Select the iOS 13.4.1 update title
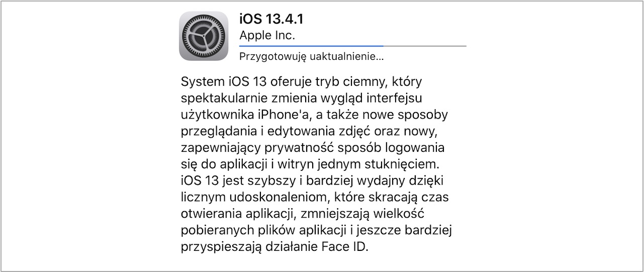Image resolution: width=644 pixels, height=272 pixels. tap(272, 20)
